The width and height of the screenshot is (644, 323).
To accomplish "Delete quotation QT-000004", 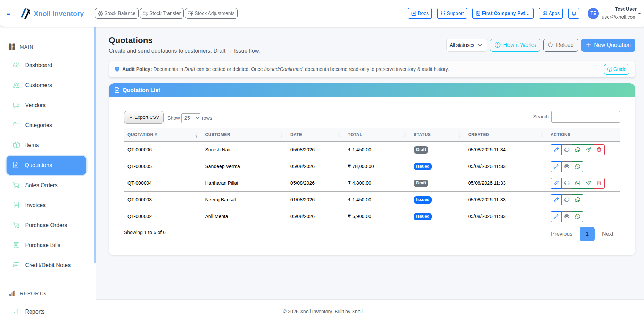I will [599, 183].
